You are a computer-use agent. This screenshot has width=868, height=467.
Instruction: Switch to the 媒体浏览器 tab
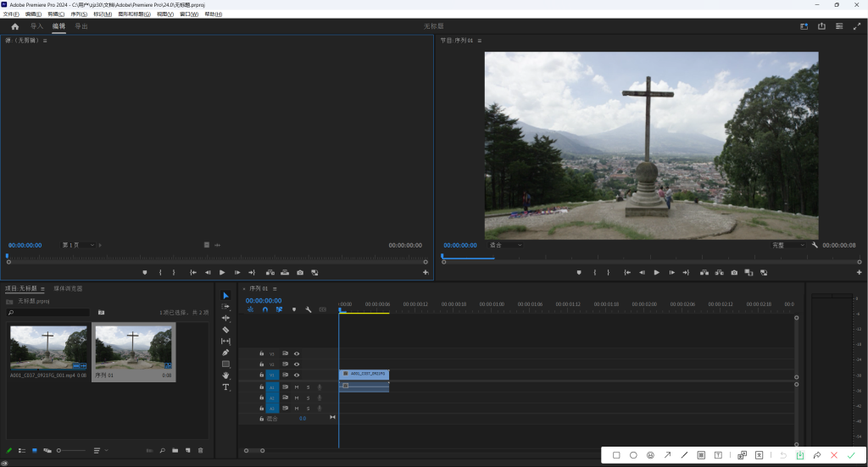point(69,289)
